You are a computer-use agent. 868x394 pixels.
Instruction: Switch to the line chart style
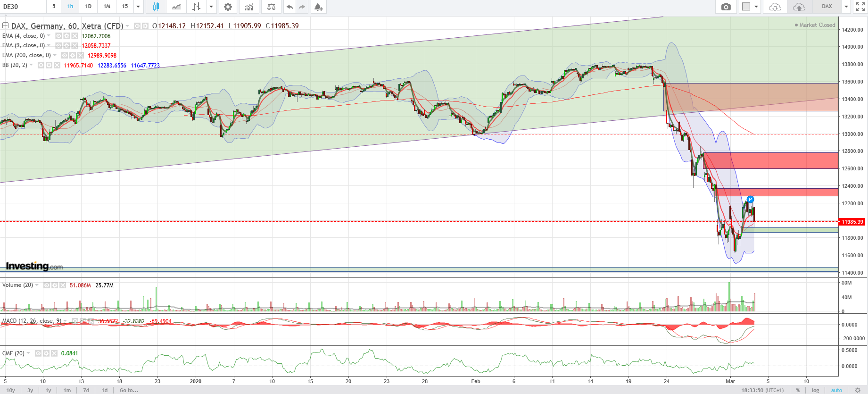pos(176,7)
